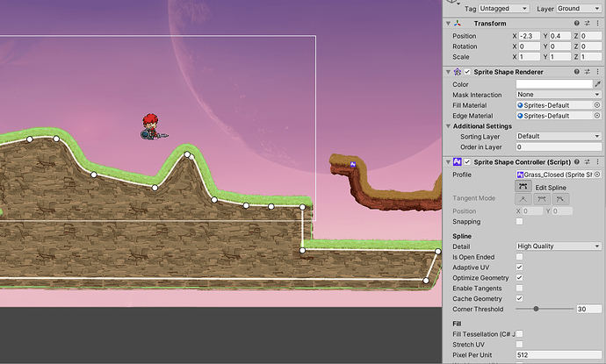
Task: Uncheck Adaptive UV checkbox
Action: click(x=519, y=268)
